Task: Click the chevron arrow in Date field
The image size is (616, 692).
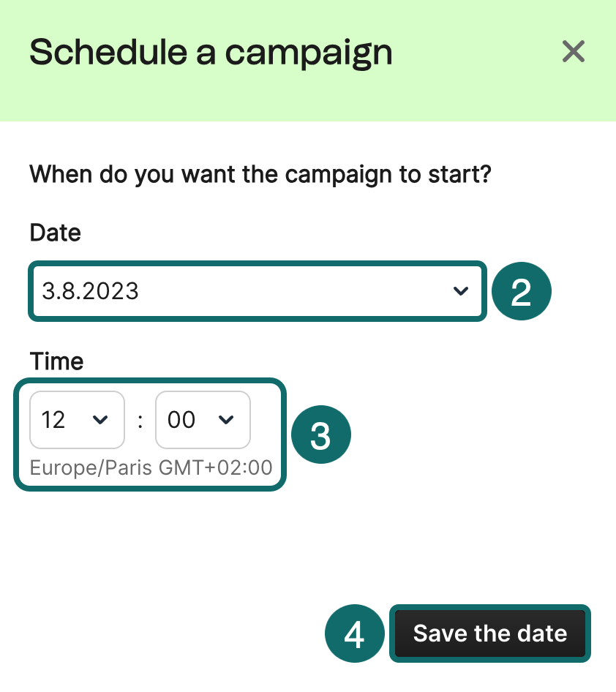Action: point(460,291)
